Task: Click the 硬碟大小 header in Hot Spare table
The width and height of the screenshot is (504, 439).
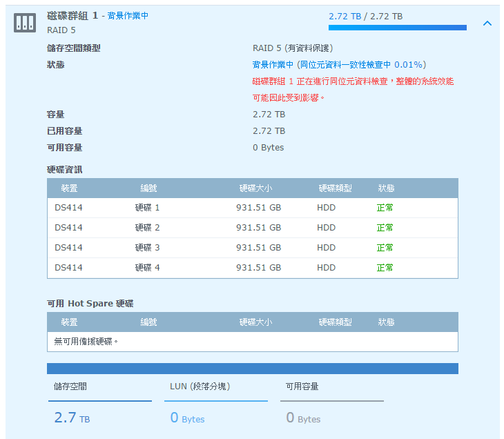Action: click(x=255, y=322)
